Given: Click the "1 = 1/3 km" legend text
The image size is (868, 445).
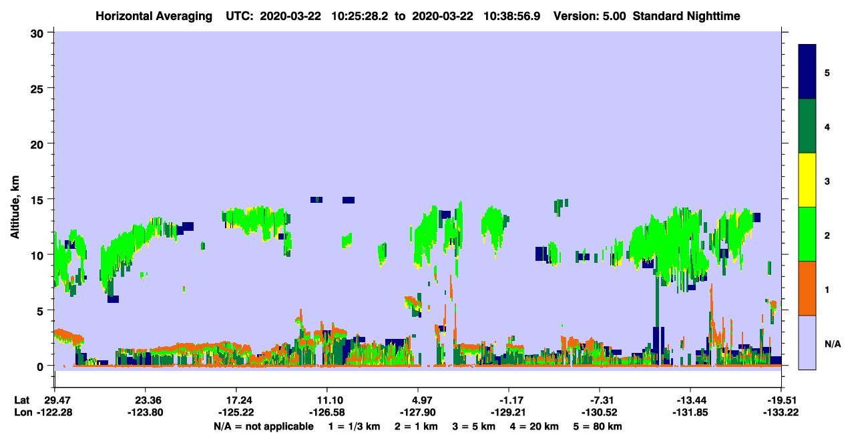Looking at the screenshot, I should tap(354, 426).
